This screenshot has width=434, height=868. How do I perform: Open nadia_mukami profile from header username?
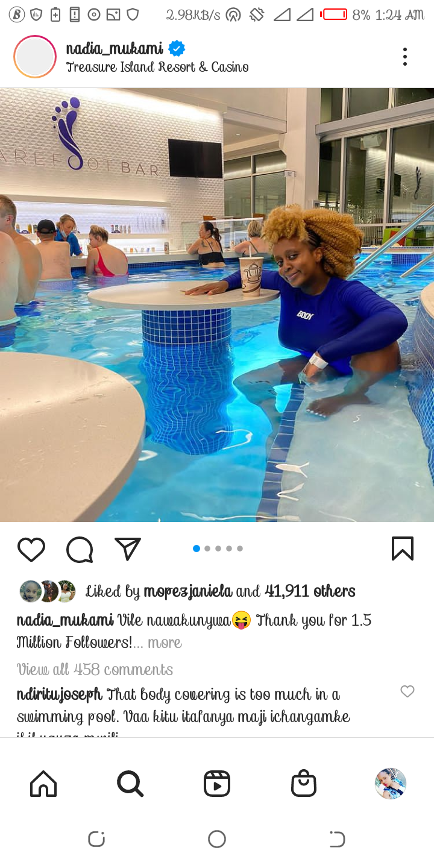click(115, 48)
